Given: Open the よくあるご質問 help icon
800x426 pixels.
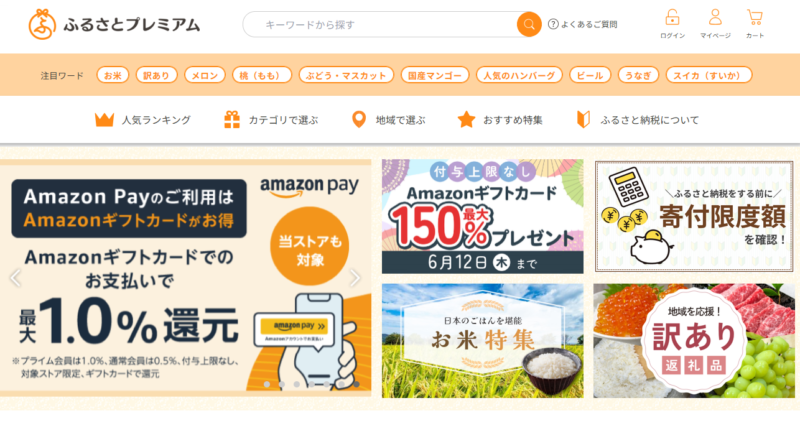Looking at the screenshot, I should (553, 24).
